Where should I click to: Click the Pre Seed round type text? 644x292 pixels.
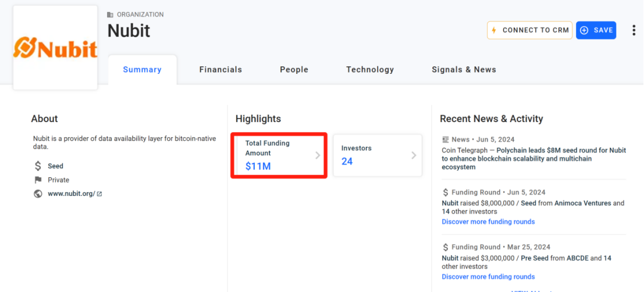tap(533, 258)
